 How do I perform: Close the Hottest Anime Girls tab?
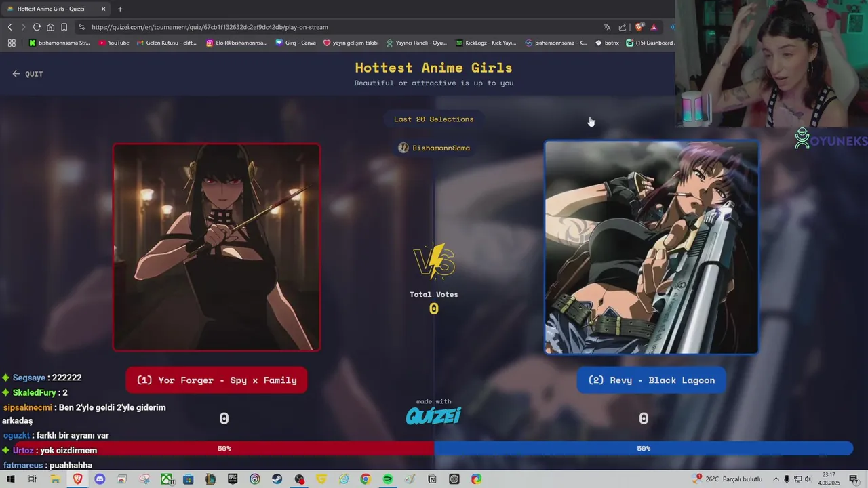[103, 9]
